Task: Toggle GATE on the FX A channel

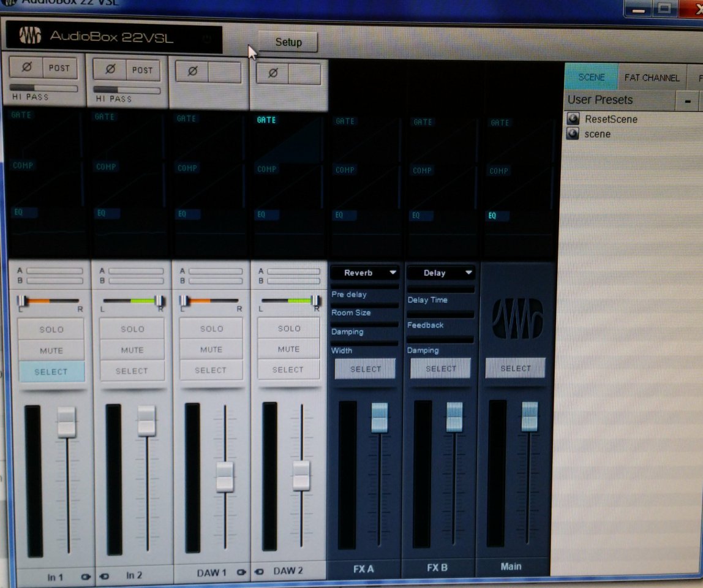Action: (x=345, y=121)
